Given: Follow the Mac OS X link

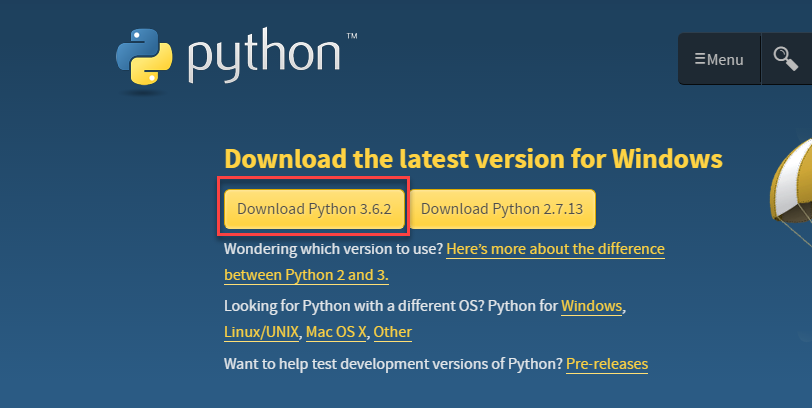Looking at the screenshot, I should [336, 332].
